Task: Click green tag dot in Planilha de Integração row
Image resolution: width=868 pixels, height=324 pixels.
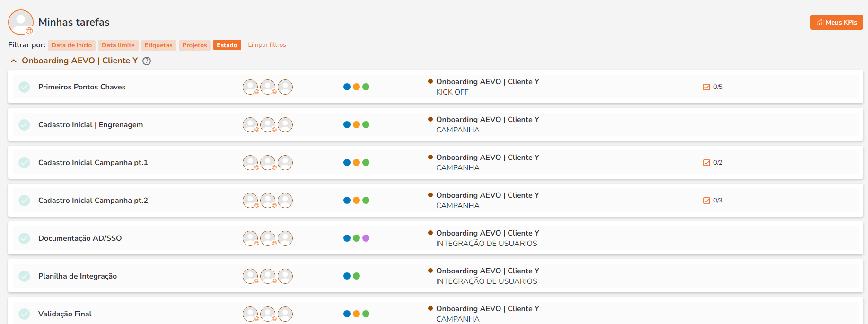Action: pos(356,276)
